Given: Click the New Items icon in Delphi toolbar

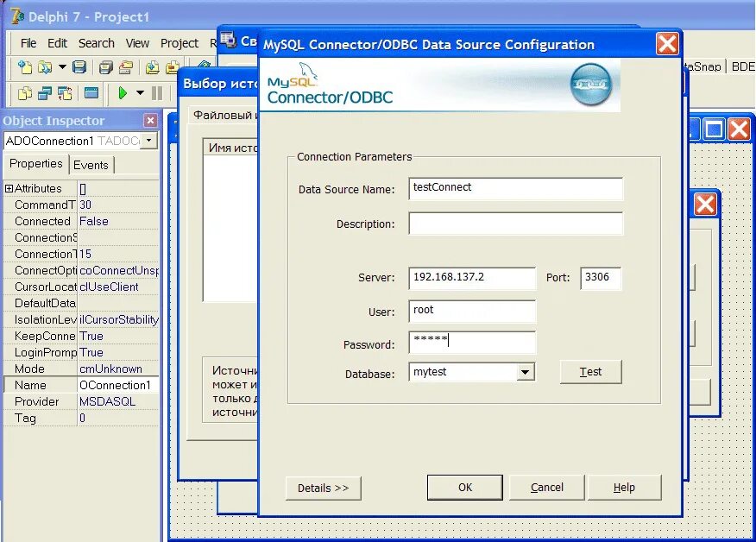Looking at the screenshot, I should [x=24, y=67].
